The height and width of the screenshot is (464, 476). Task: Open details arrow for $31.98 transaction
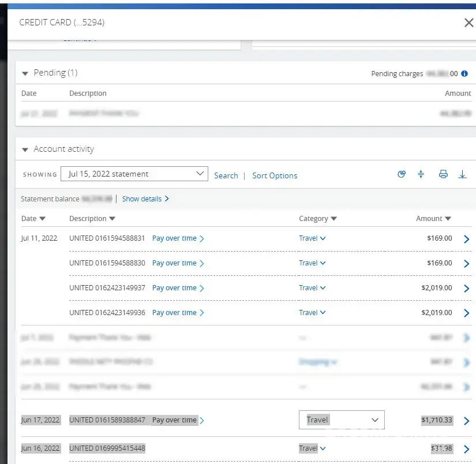(x=467, y=449)
